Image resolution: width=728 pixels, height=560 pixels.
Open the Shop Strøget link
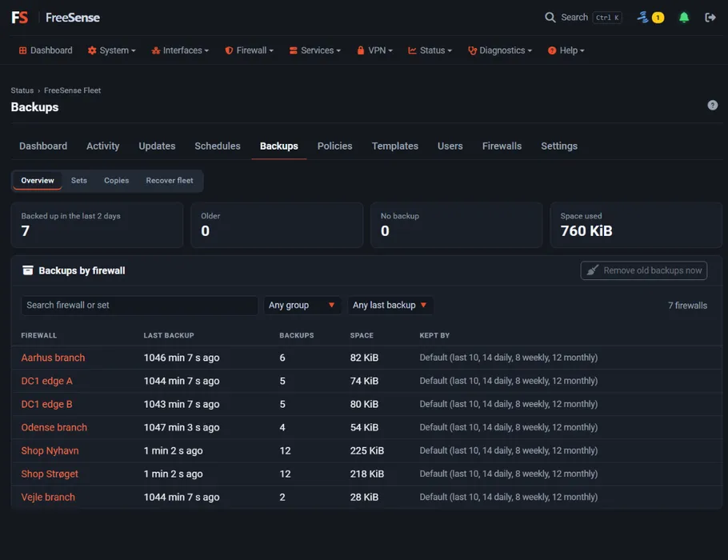tap(50, 474)
